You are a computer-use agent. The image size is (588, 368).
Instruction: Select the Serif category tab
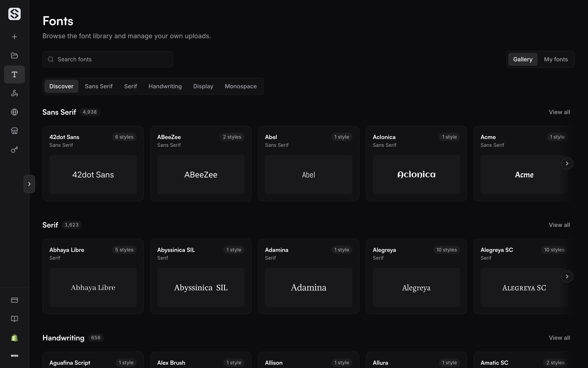(x=130, y=86)
